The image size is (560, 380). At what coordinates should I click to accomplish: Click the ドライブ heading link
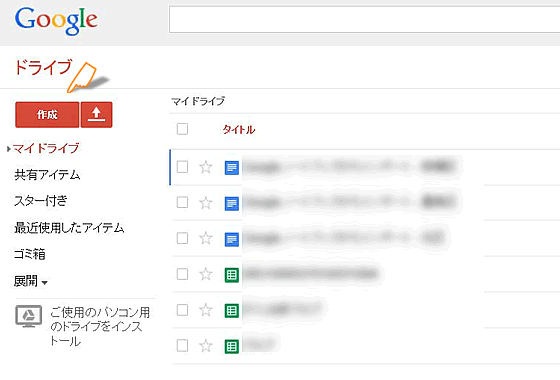click(44, 67)
